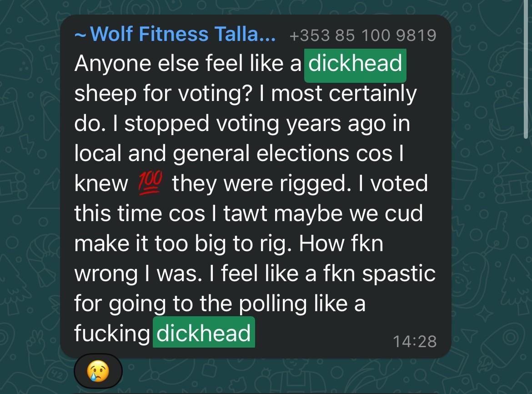Click the vertical scrollbar at the right edge
The height and width of the screenshot is (394, 532).
[x=526, y=69]
